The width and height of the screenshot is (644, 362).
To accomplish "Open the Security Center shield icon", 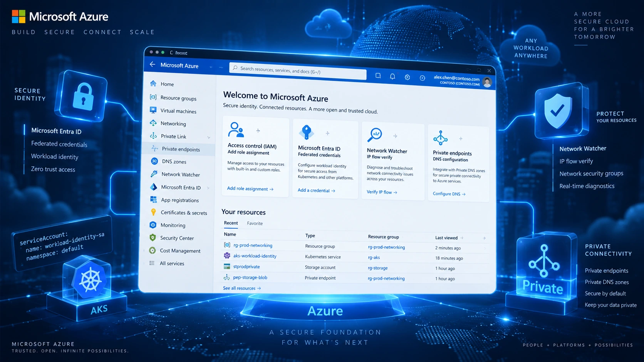I will (x=153, y=238).
